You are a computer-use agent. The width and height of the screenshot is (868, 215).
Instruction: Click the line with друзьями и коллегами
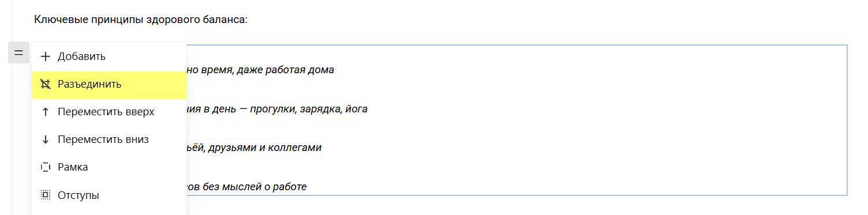coord(254,148)
